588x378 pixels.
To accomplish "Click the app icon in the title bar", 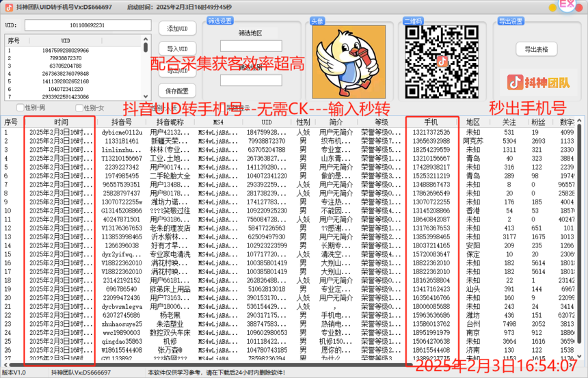I will coord(9,7).
